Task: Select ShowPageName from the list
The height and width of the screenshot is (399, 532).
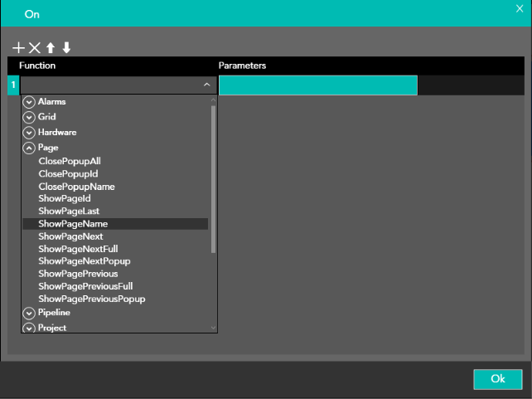Action: point(73,224)
